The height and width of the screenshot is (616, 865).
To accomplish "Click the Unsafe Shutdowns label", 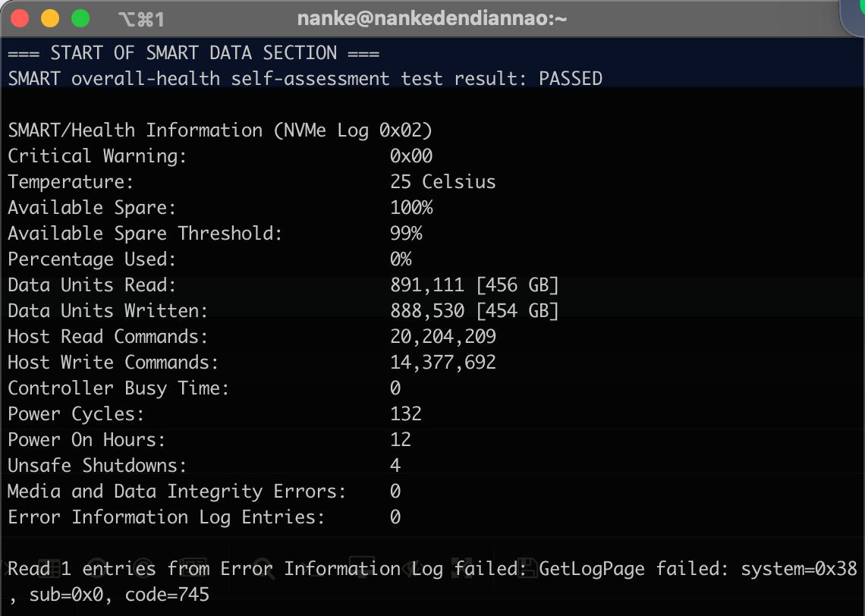I will pos(97,466).
